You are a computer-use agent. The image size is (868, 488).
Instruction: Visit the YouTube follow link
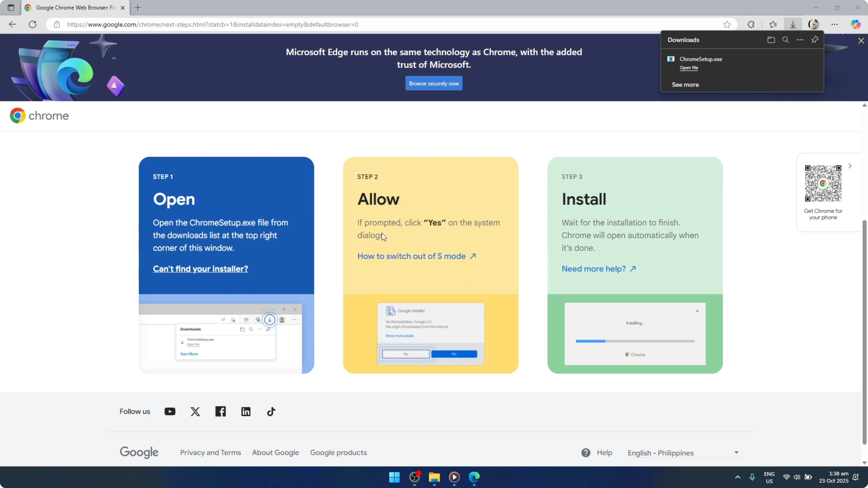pos(170,412)
